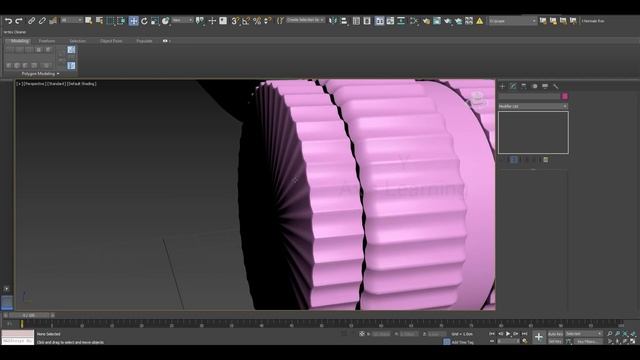This screenshot has height=360, width=640.
Task: Open the Modify panel tab
Action: tap(513, 86)
